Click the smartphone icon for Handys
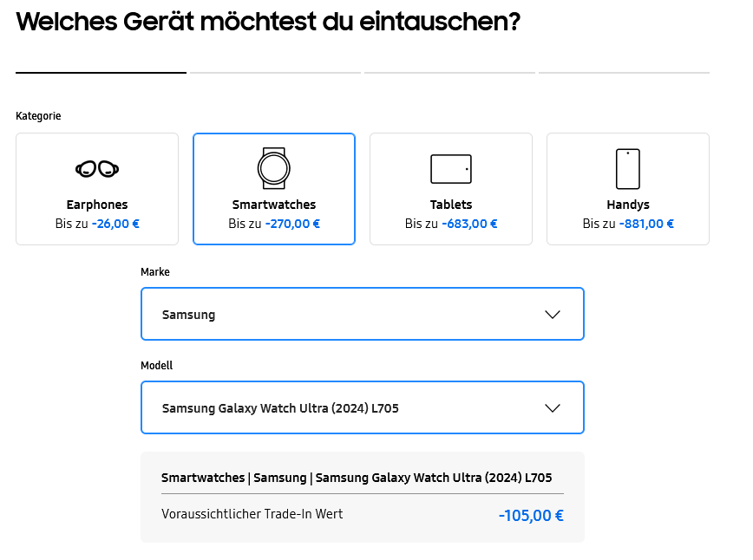 click(628, 168)
